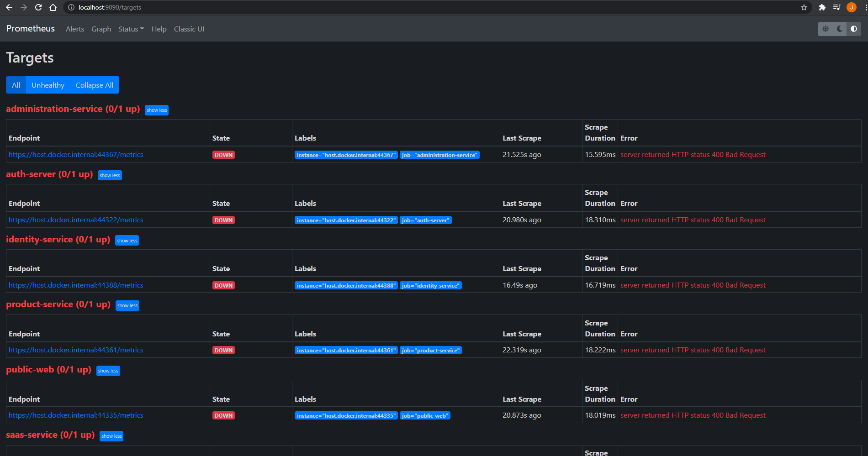Reload the page

click(x=38, y=7)
